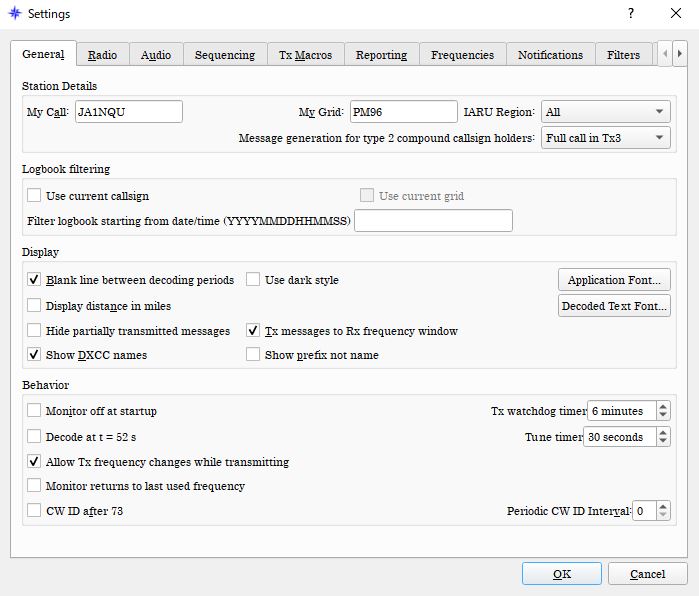Increase Periodic CW ID Interval value
The height and width of the screenshot is (596, 699).
[663, 506]
